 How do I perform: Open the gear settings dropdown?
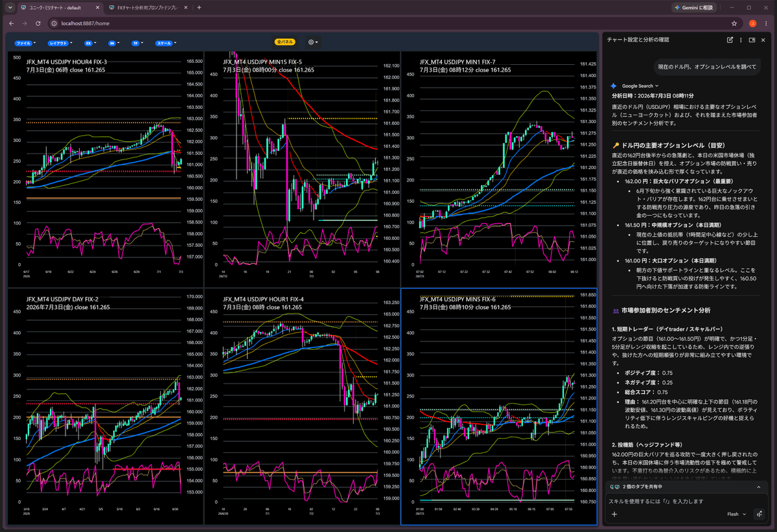coord(313,42)
